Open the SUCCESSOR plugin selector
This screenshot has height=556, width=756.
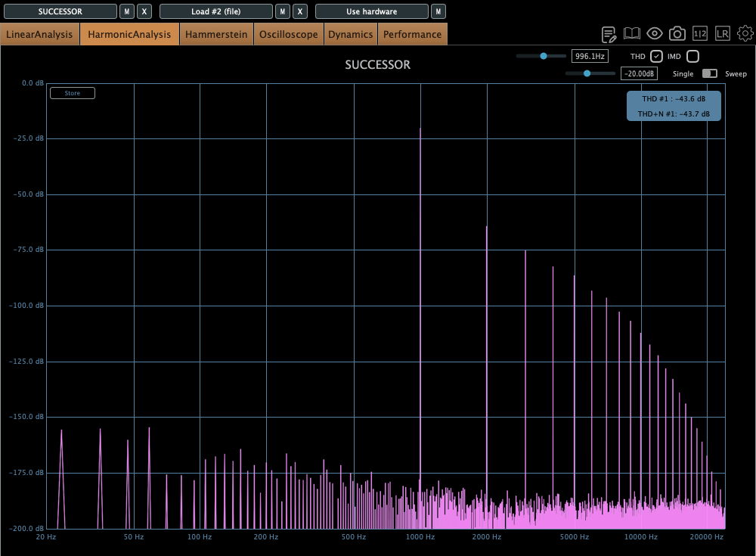tap(60, 11)
